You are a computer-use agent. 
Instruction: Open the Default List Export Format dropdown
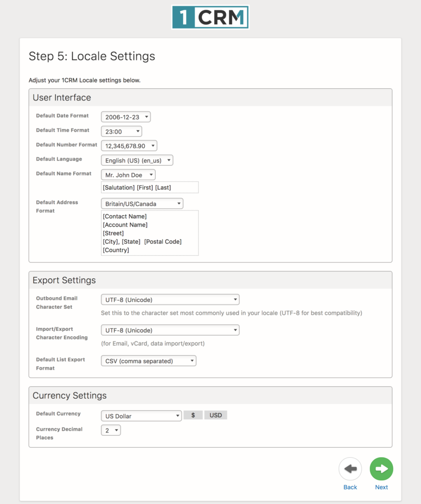[148, 360]
